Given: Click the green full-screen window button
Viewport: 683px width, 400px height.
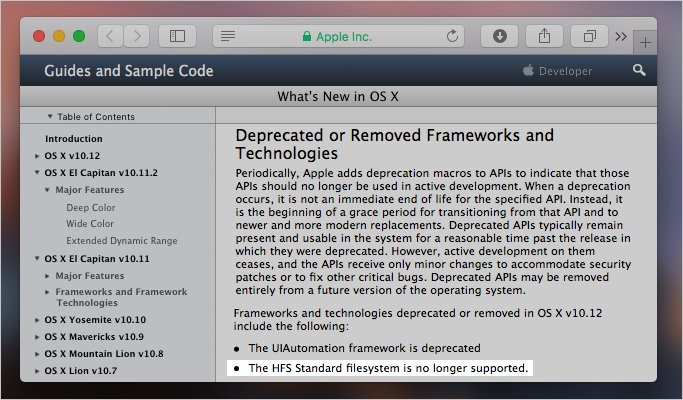Looking at the screenshot, I should [x=79, y=36].
